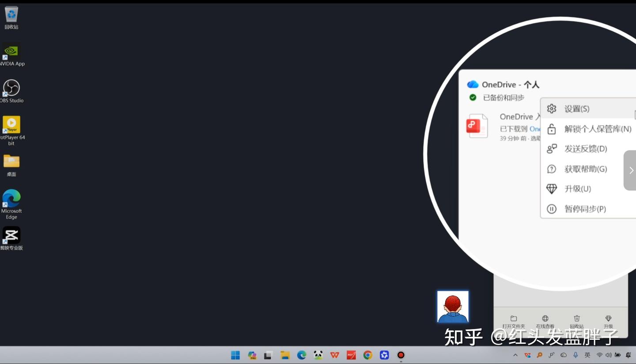Switch the 英 input method indicator

587,355
